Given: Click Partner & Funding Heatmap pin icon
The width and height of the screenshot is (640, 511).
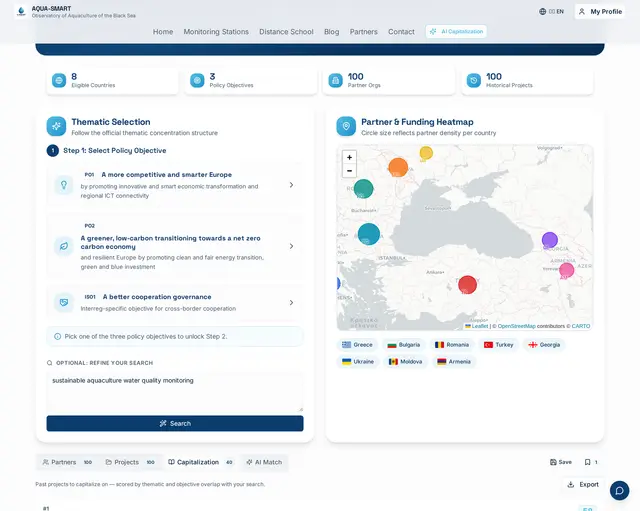Looking at the screenshot, I should tap(346, 126).
